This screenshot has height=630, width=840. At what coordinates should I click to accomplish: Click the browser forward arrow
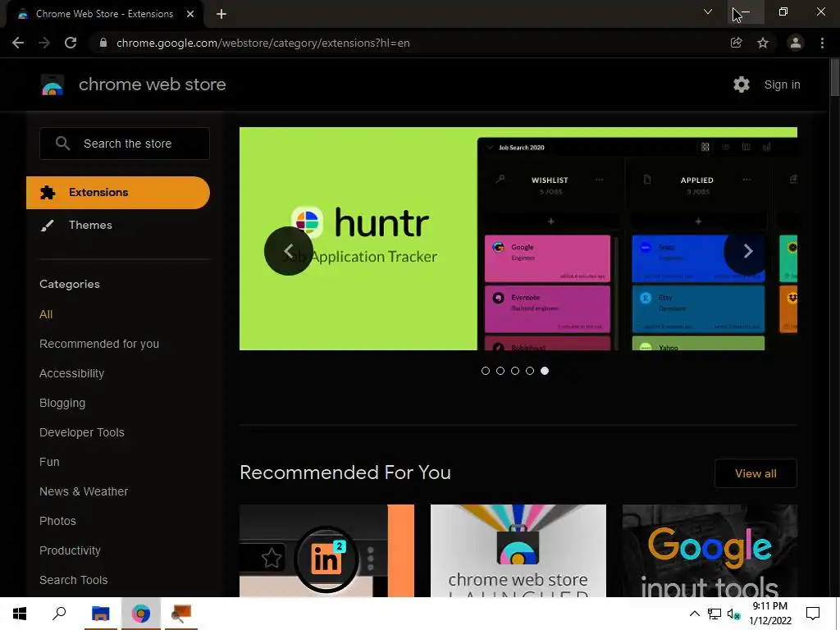pyautogui.click(x=44, y=43)
